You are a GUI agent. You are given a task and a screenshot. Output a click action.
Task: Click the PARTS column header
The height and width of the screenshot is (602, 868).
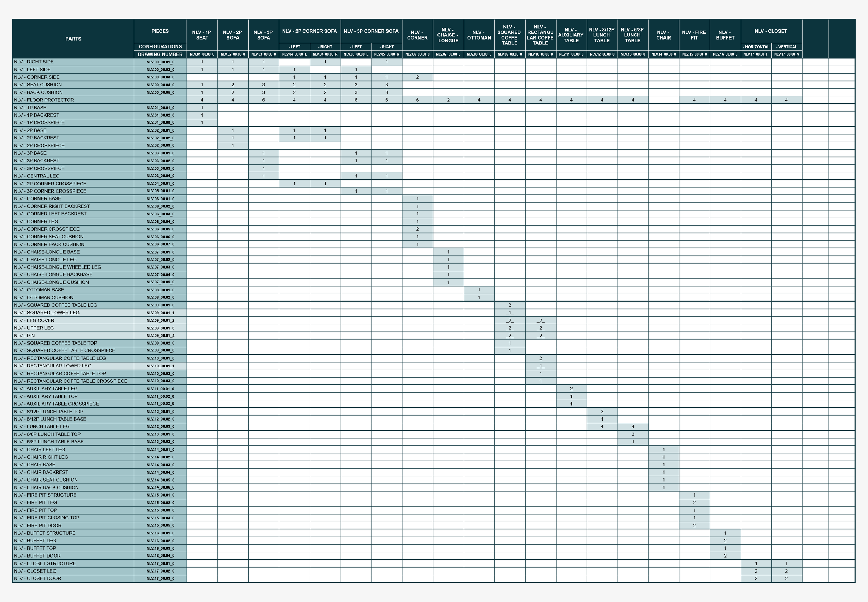point(73,39)
